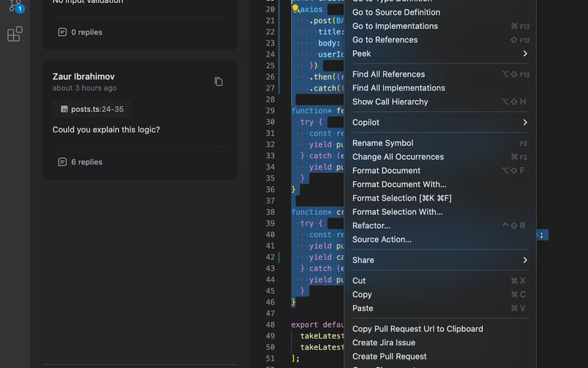Open the posts.ts:24-35 file reference
This screenshot has width=588, height=368.
92,109
